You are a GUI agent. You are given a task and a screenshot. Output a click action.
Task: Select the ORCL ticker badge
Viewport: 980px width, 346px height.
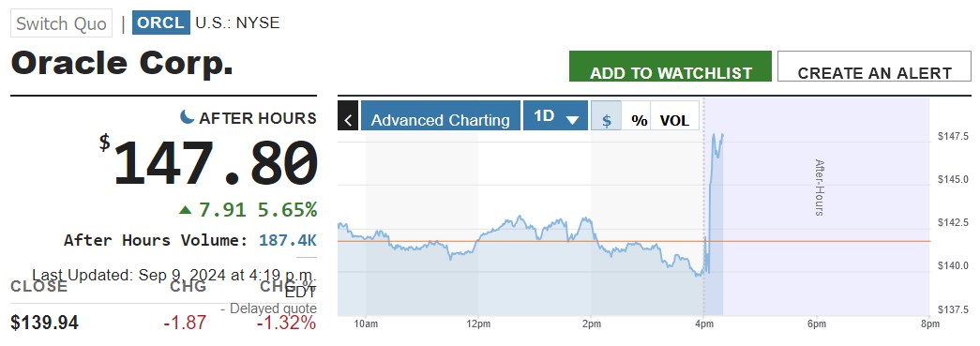[x=161, y=23]
